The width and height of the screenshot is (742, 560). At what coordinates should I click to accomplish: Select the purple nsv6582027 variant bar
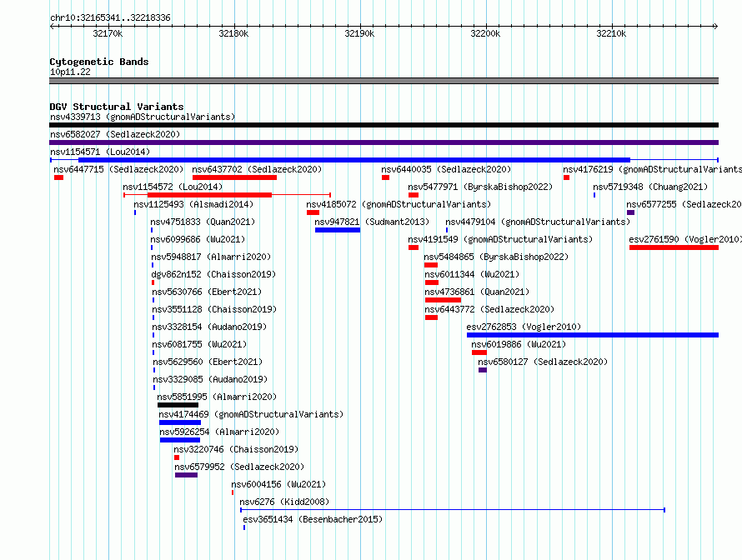pos(384,142)
